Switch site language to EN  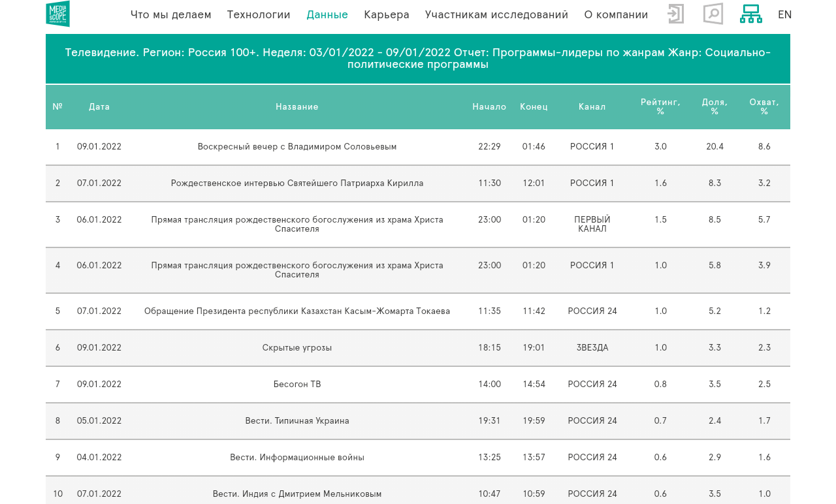coord(784,14)
